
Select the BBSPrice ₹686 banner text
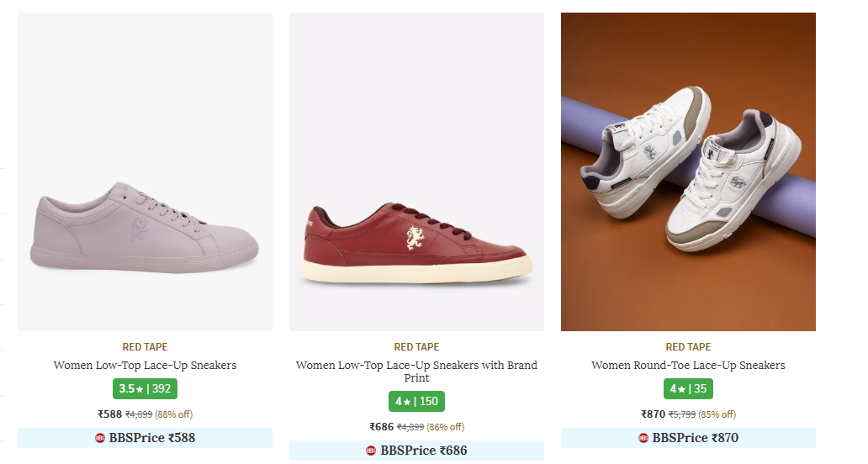424,451
